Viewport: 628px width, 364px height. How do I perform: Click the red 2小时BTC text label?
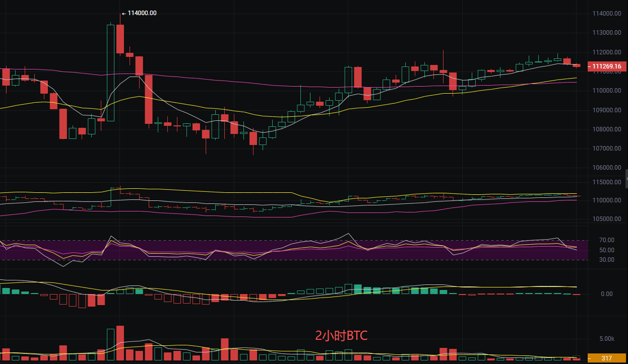click(341, 336)
